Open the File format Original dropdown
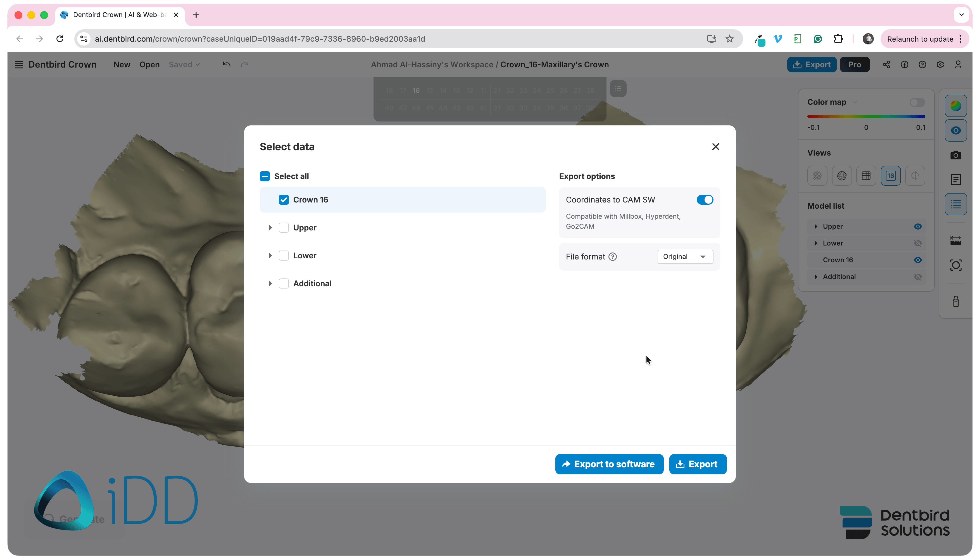 (x=685, y=256)
